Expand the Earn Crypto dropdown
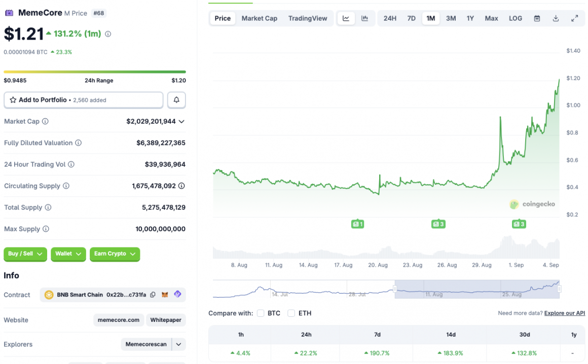The width and height of the screenshot is (588, 364). 115,254
